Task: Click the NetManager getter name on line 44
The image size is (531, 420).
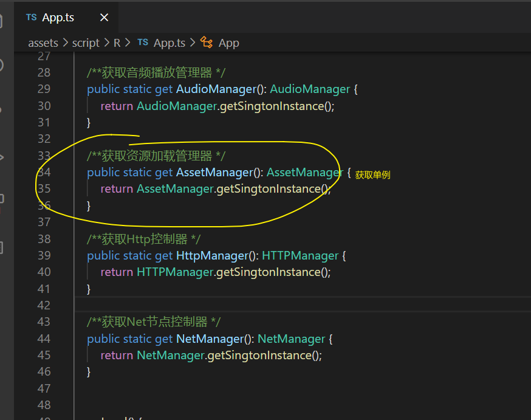Action: pos(210,339)
